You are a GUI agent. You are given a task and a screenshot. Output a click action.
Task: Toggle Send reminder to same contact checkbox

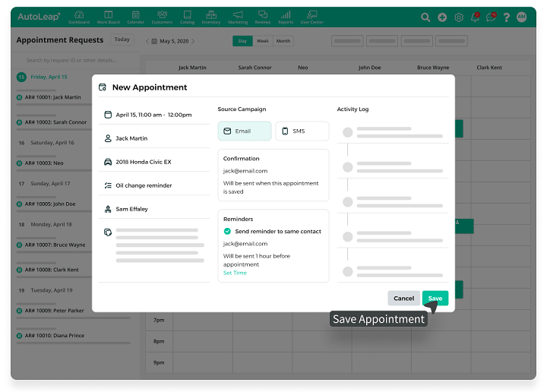[227, 232]
